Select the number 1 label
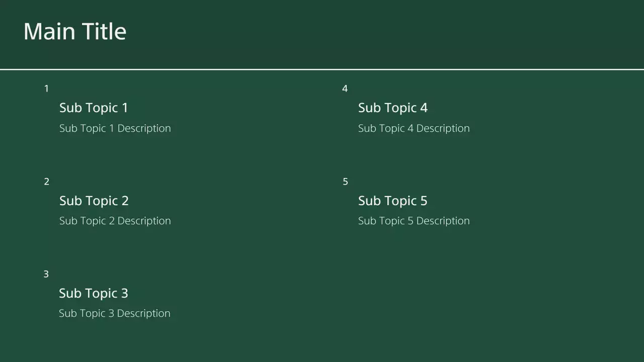Screen dimensions: 644x362 [x=46, y=89]
